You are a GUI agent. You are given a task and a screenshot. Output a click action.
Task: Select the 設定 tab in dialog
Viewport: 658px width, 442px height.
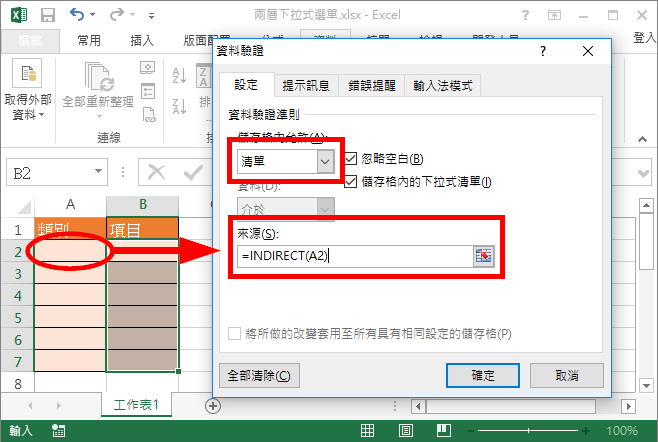(246, 85)
